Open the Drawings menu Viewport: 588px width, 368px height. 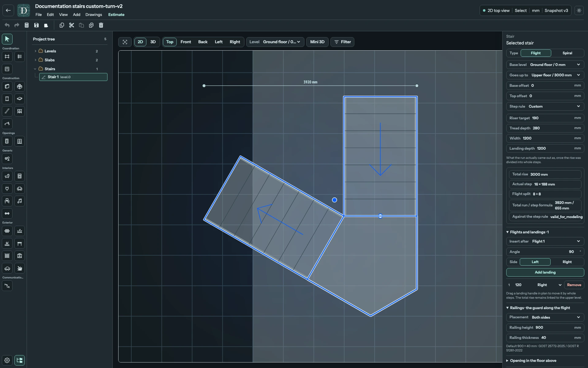tap(94, 15)
